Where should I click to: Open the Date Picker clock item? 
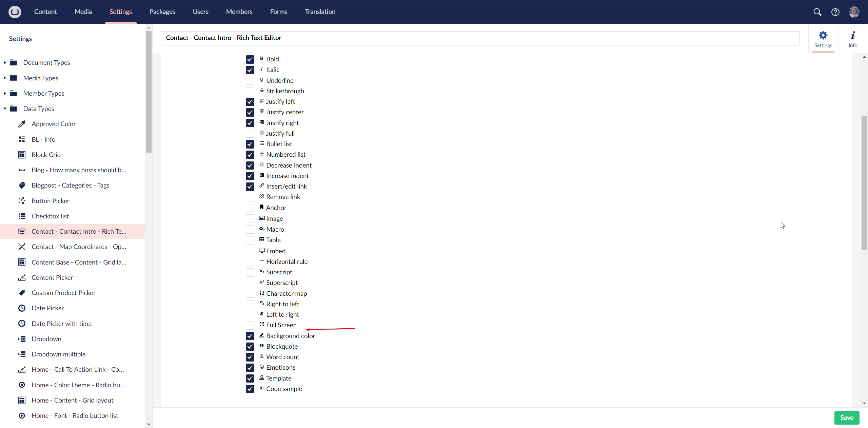pos(47,308)
